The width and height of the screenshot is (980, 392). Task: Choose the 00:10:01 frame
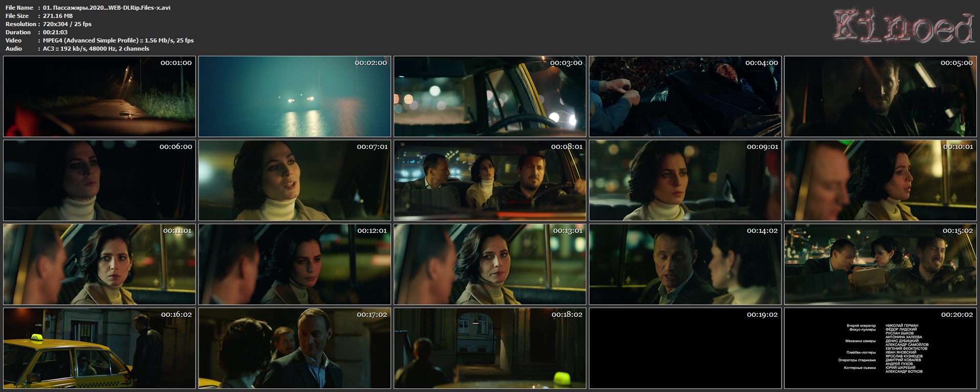tap(880, 180)
